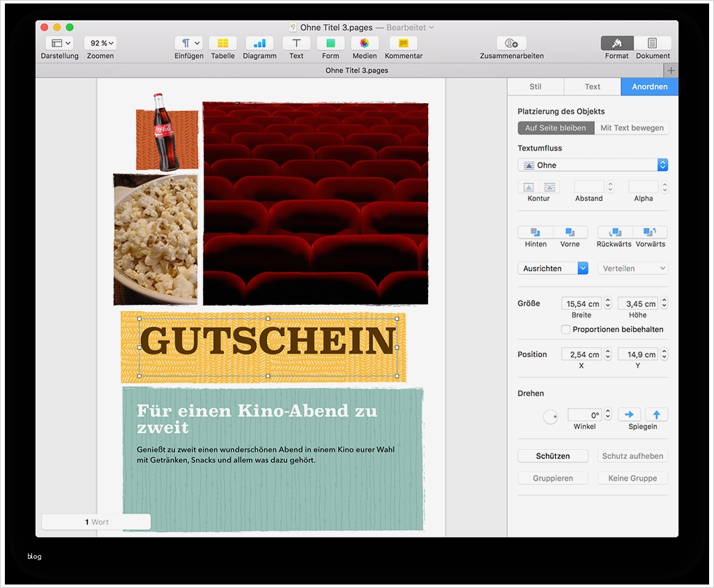Select Auf Seite bleiben placement option

[556, 128]
